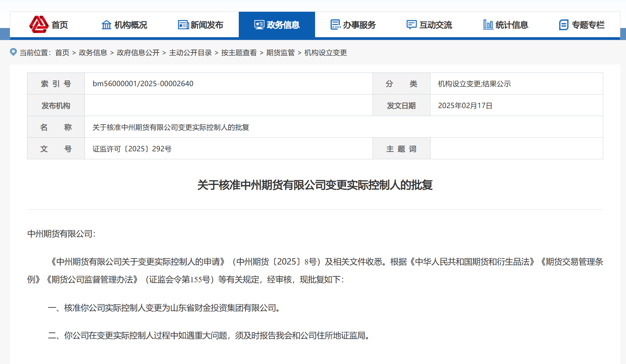Click index number bm56000001/2025-00002640 cell

143,84
